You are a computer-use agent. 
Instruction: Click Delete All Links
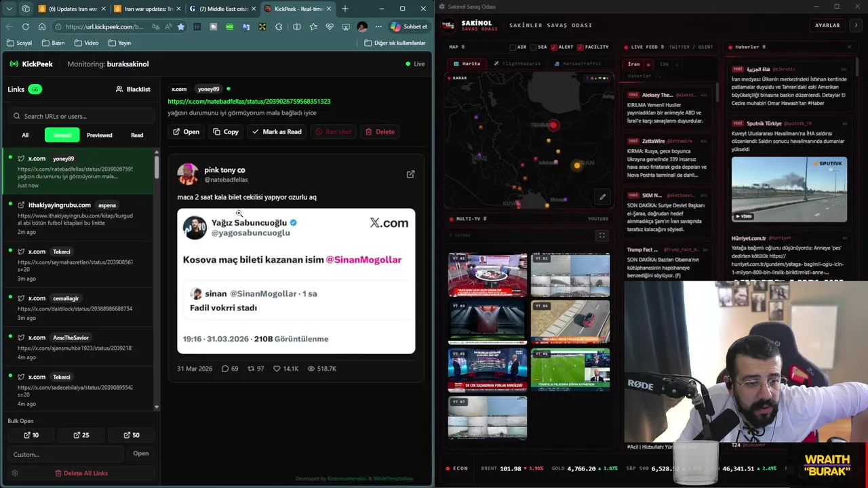click(81, 473)
